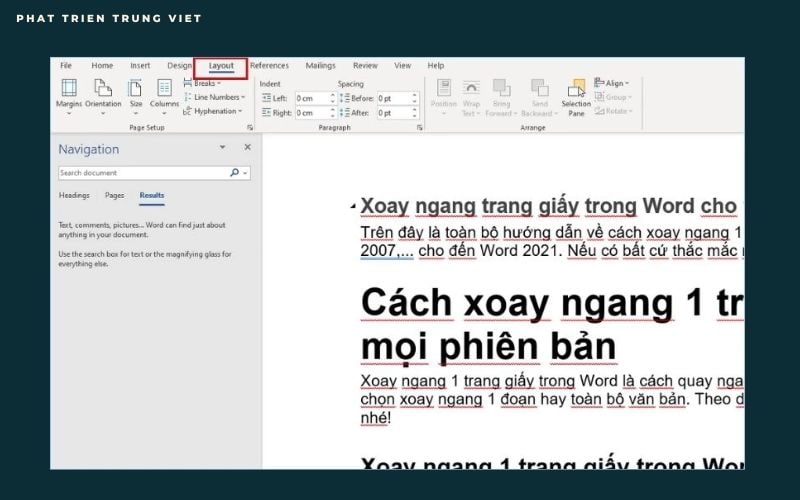
Task: Expand the Line Numbers dropdown
Action: coord(216,97)
